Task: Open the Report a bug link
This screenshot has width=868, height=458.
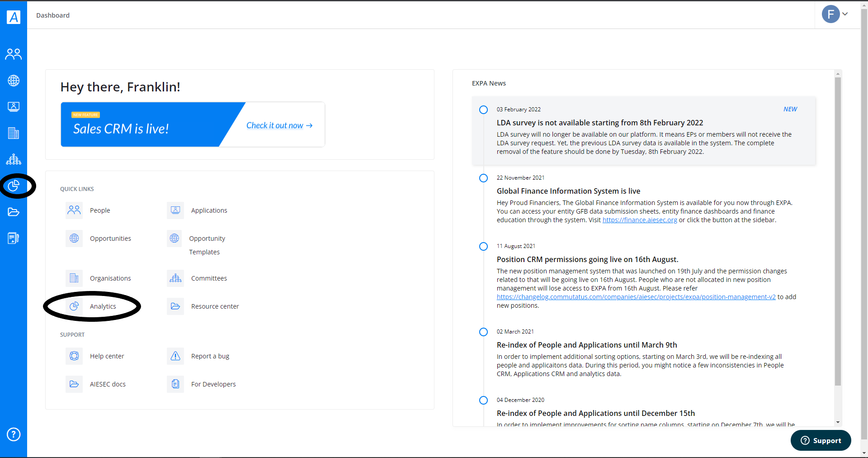Action: (x=210, y=356)
